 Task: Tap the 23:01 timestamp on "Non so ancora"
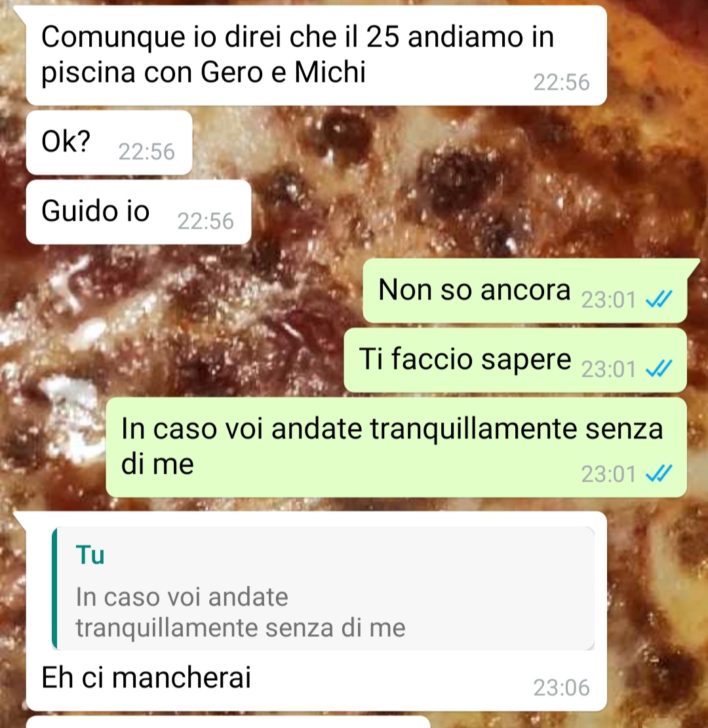click(x=608, y=299)
